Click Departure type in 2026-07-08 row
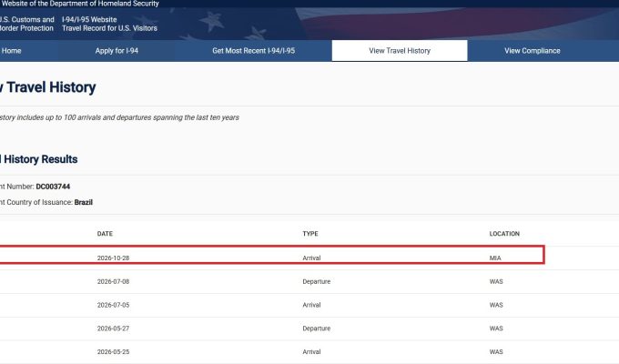Image resolution: width=619 pixels, height=364 pixels. coord(316,281)
